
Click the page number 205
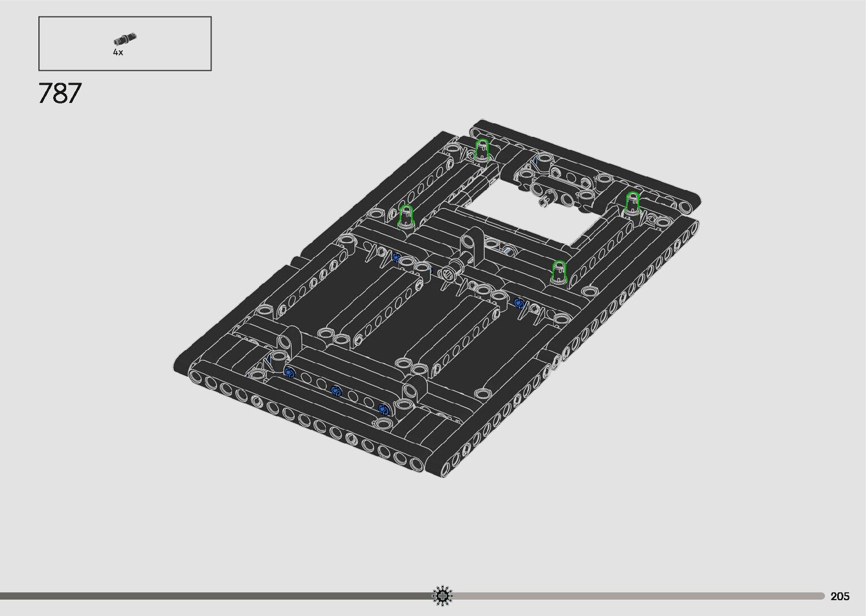point(840,596)
